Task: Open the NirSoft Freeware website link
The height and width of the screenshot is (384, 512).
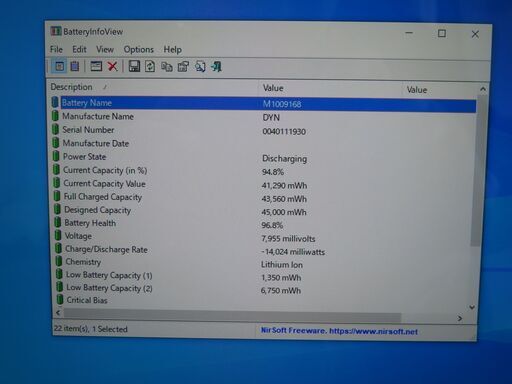Action: 339,331
